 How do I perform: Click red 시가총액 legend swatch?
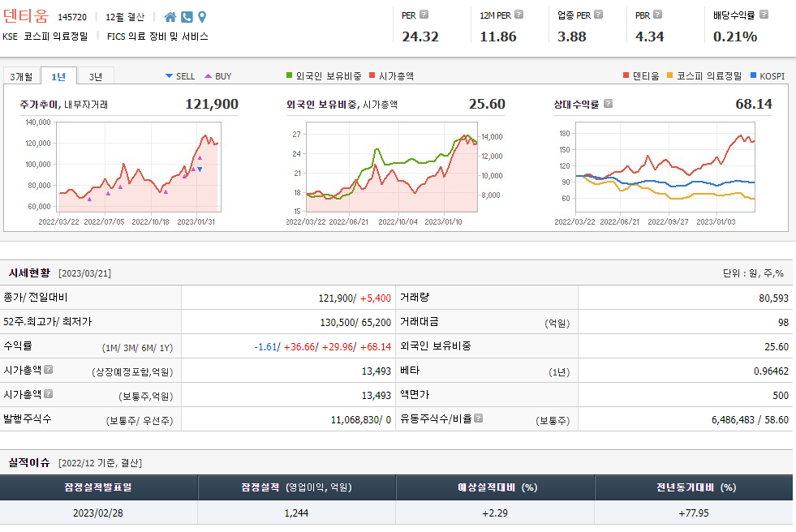pos(372,75)
